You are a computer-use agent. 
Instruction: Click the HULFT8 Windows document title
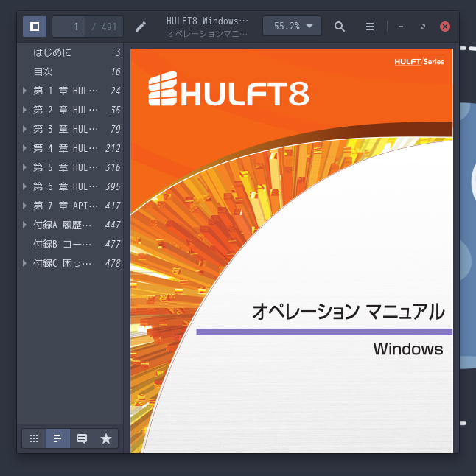click(207, 21)
